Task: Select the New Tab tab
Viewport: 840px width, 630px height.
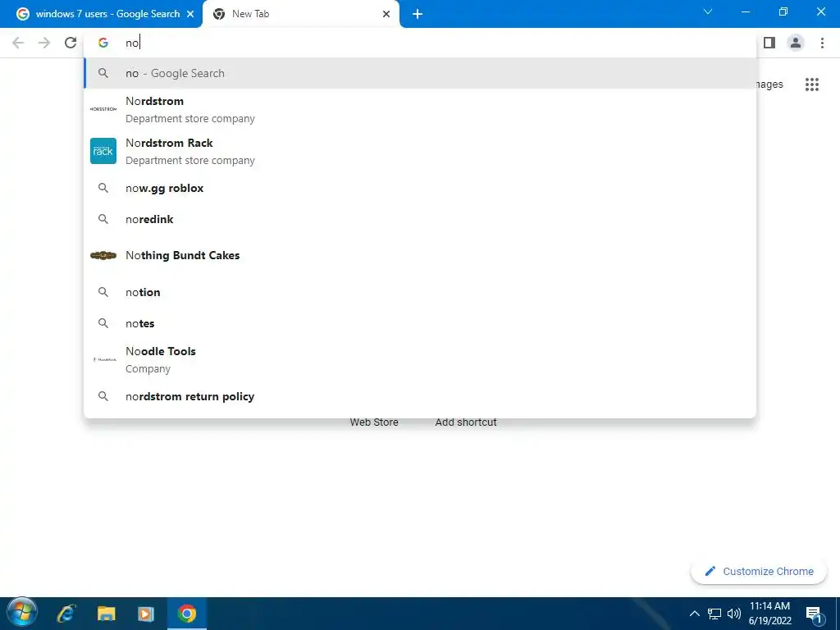Action: (x=300, y=14)
